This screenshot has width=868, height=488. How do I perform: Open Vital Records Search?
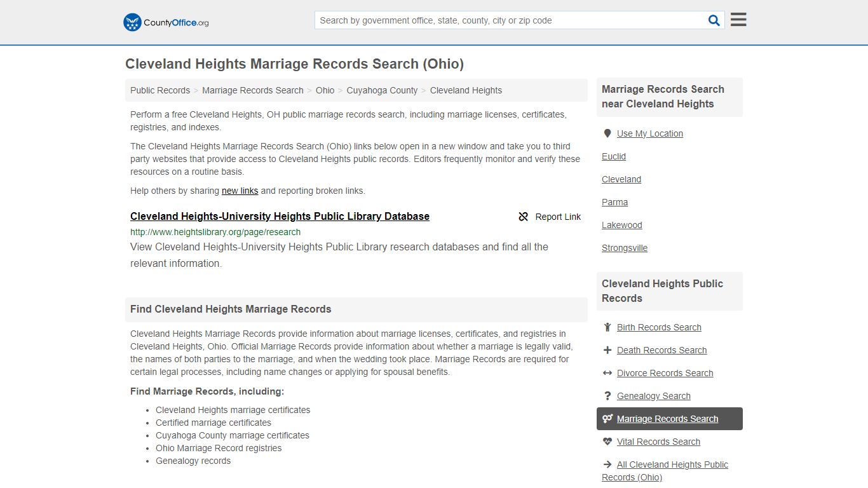click(658, 442)
